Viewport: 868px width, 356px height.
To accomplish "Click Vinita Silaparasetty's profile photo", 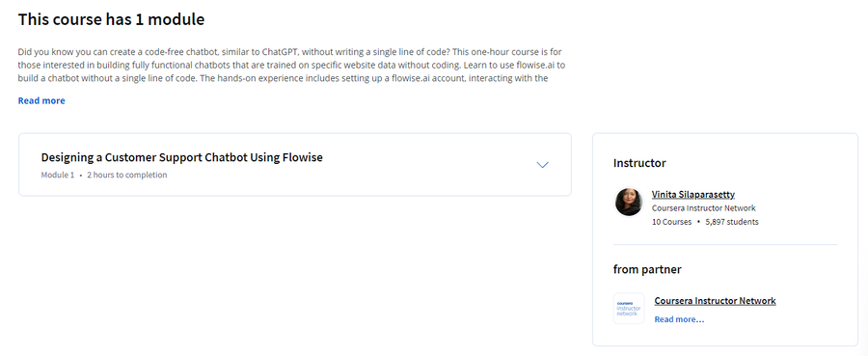I will coord(629,202).
